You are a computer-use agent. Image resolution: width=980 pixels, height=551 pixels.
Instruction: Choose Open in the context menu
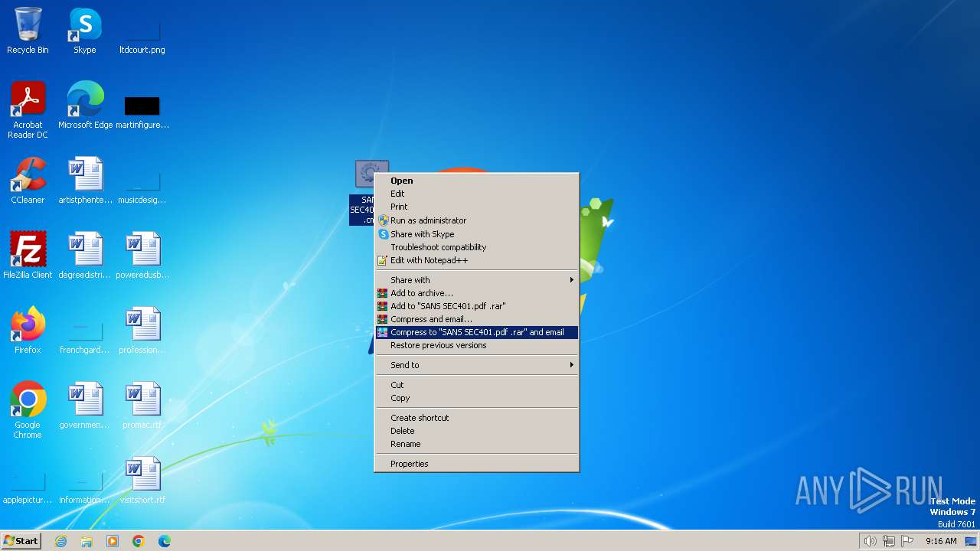pyautogui.click(x=476, y=181)
